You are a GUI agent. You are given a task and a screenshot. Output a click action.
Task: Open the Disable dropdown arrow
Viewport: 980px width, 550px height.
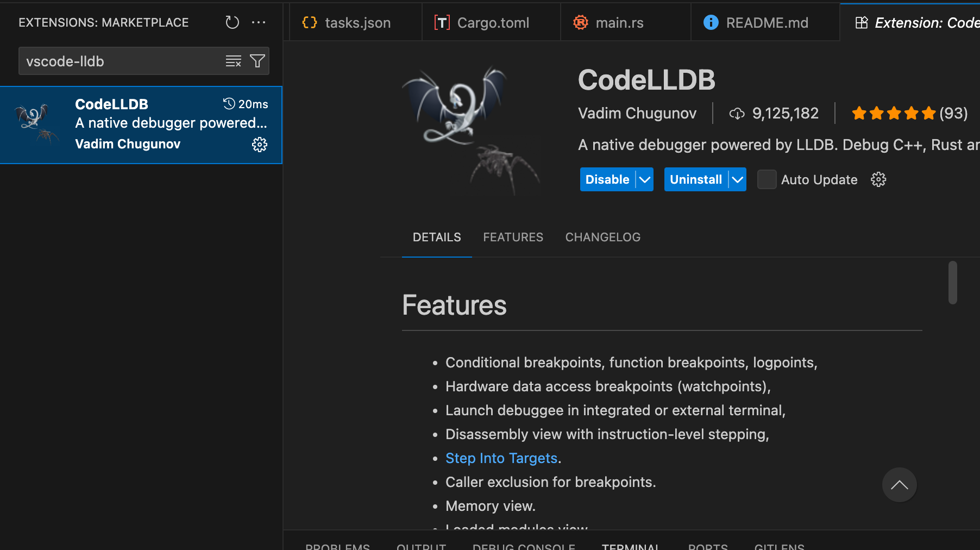[x=644, y=179]
